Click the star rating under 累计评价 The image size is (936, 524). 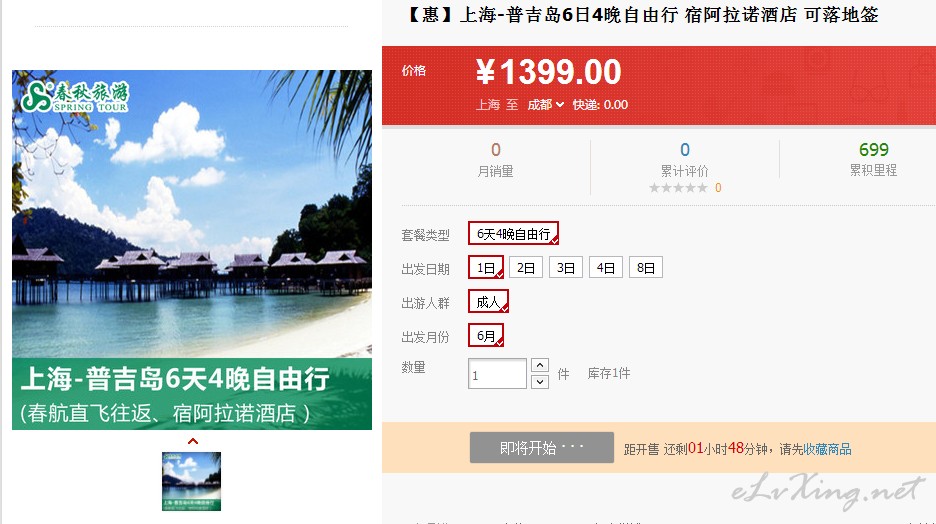coord(678,188)
